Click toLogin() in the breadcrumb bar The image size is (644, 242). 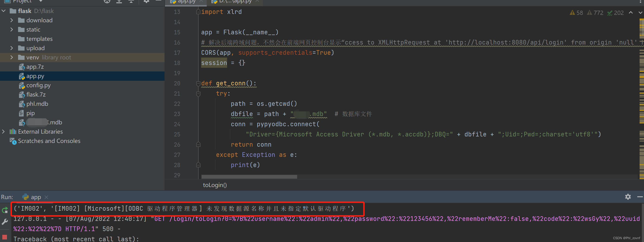click(215, 185)
